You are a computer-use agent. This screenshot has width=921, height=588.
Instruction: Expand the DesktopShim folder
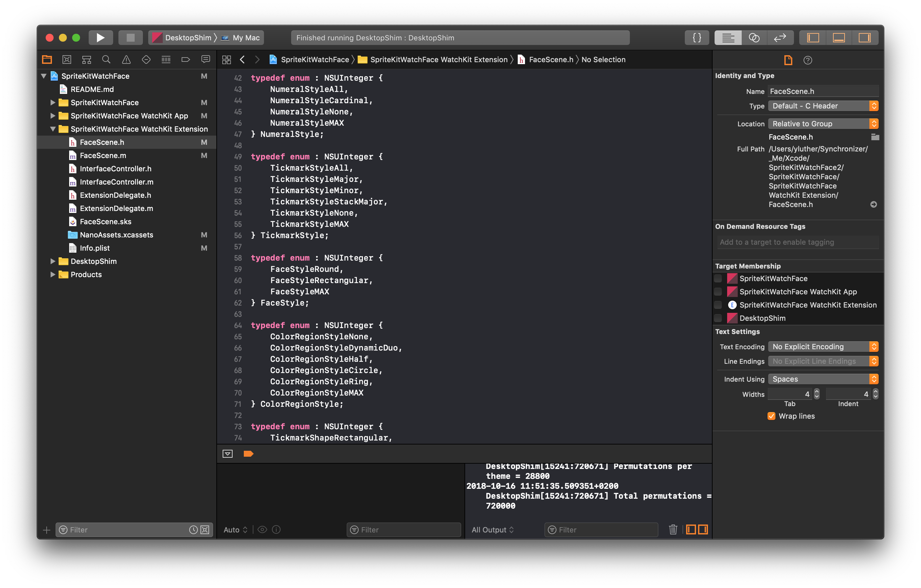click(53, 261)
